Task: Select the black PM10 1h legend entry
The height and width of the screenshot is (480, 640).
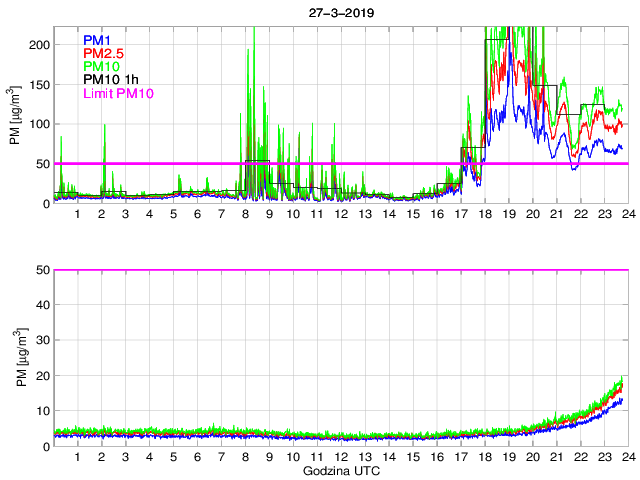Action: 108,80
